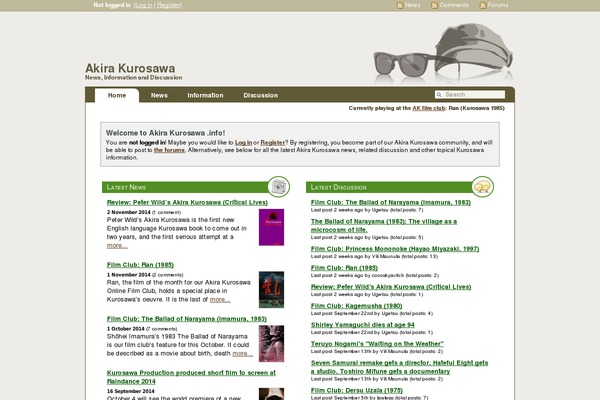Click Log in link in welcome box
Viewport: 600px width, 400px height.
[x=243, y=142]
